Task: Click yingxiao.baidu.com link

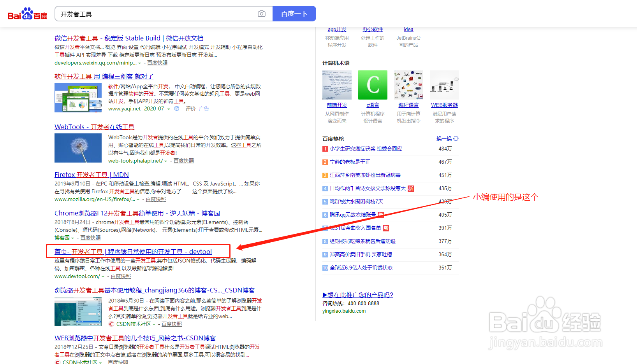Action: 344,311
